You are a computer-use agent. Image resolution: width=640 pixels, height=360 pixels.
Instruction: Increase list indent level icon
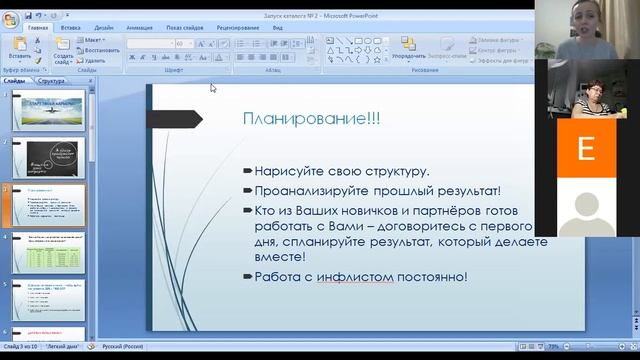(x=284, y=44)
